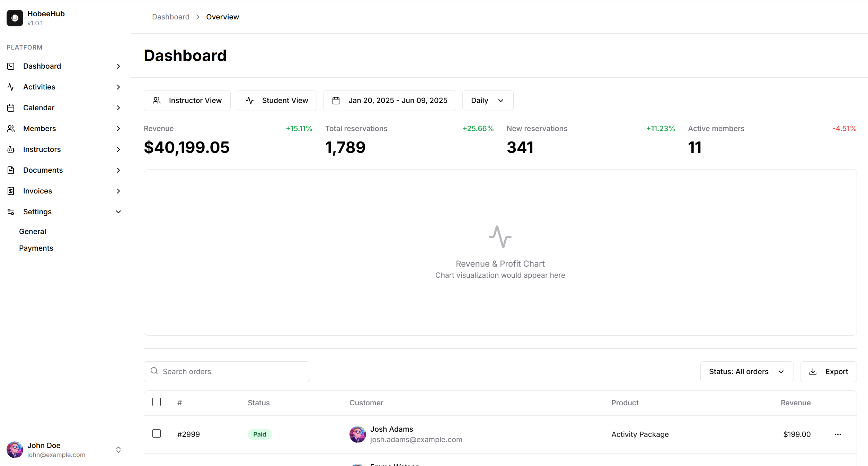
Task: Click the calendar icon in date range button
Action: [x=336, y=101]
